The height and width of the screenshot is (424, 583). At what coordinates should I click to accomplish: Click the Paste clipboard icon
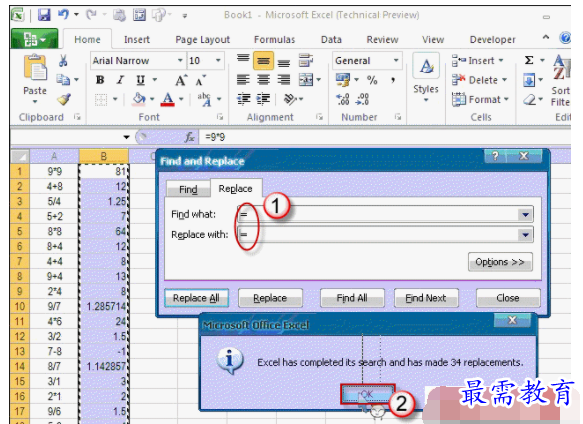pyautogui.click(x=35, y=68)
